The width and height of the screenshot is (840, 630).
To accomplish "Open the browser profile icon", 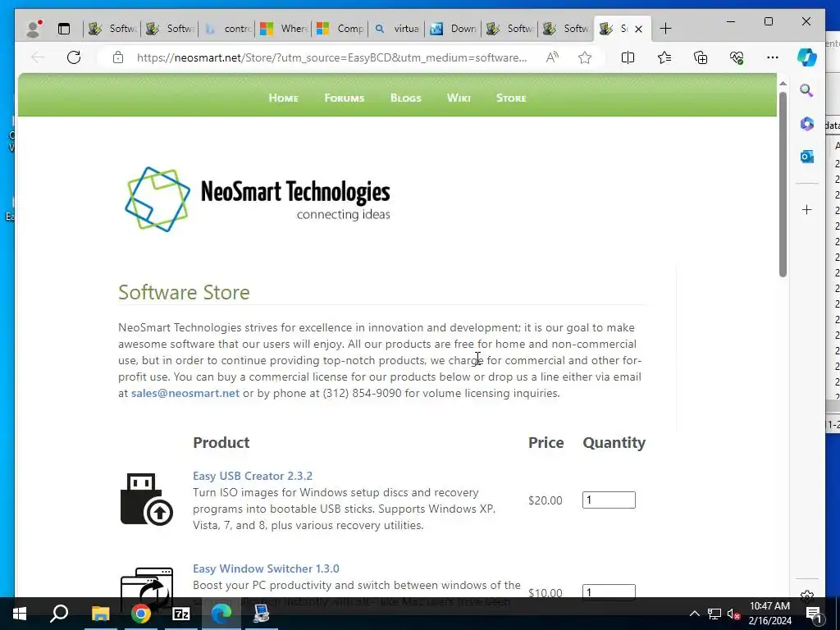I will 34,29.
